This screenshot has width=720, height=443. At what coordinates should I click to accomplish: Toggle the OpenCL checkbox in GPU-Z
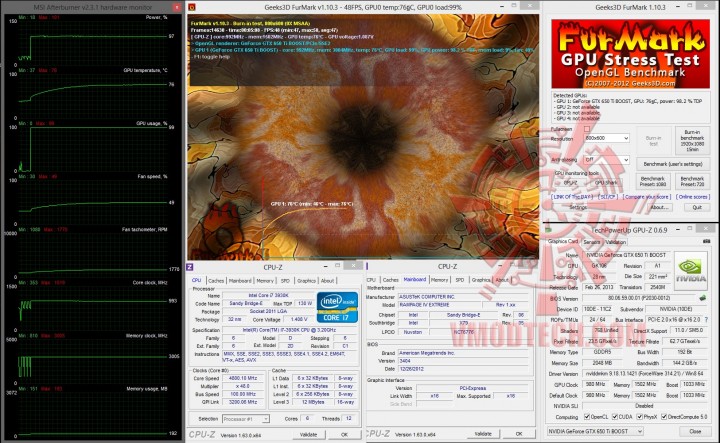click(587, 417)
